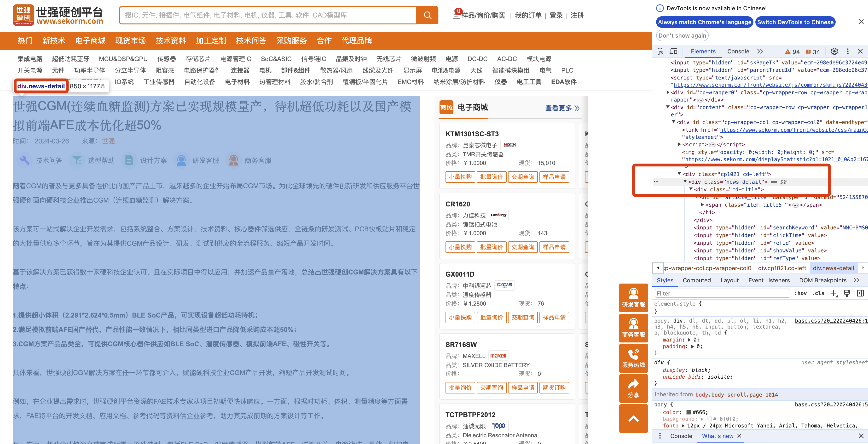Screen dimensions: 868x444
Task: Switch to the Elements tab
Action: pos(703,51)
